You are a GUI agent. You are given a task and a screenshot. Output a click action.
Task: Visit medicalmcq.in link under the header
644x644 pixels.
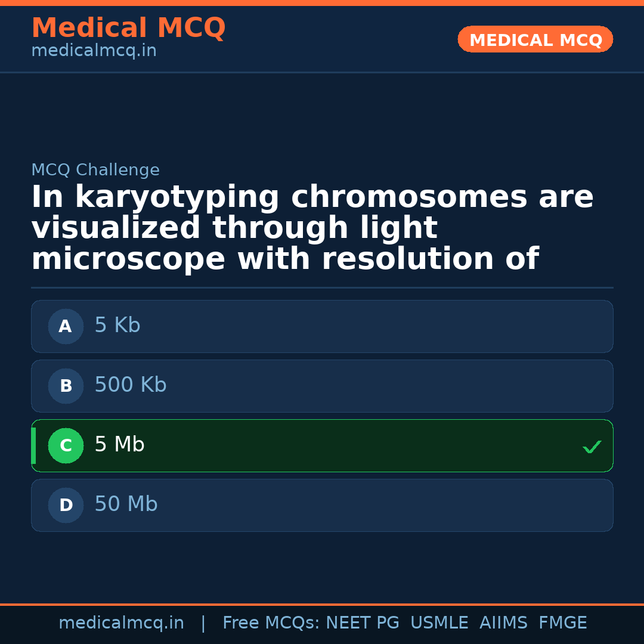pos(94,51)
